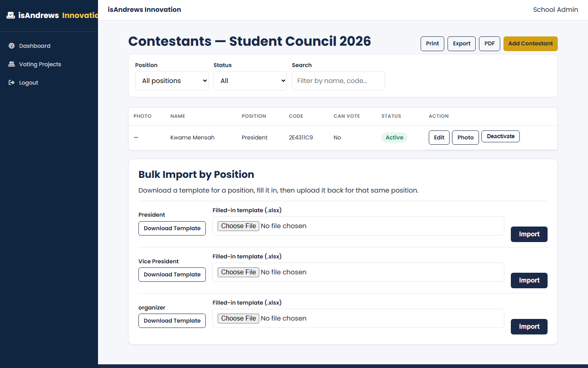Choose a file for President import

(238, 226)
